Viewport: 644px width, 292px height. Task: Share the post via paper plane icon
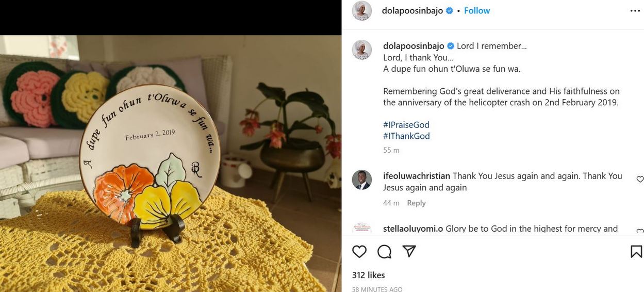[x=409, y=251]
